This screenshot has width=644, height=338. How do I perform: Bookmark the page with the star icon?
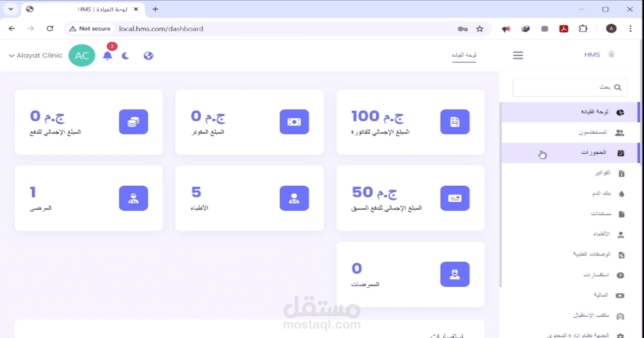point(480,29)
